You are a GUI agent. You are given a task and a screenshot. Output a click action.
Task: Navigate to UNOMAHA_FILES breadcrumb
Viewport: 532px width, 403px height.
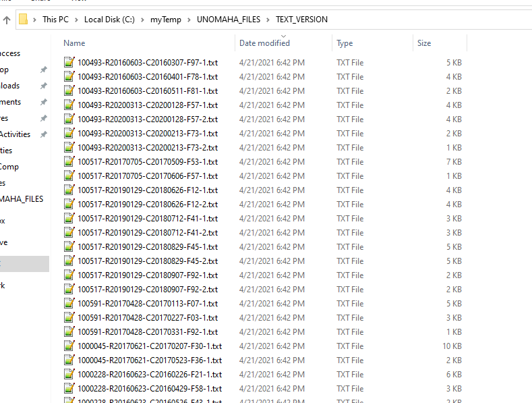(229, 20)
